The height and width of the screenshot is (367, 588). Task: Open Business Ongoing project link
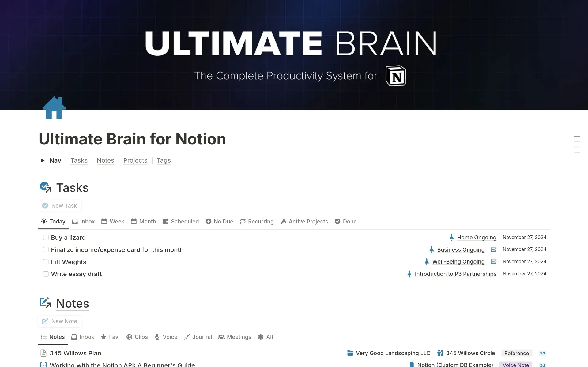pyautogui.click(x=461, y=249)
